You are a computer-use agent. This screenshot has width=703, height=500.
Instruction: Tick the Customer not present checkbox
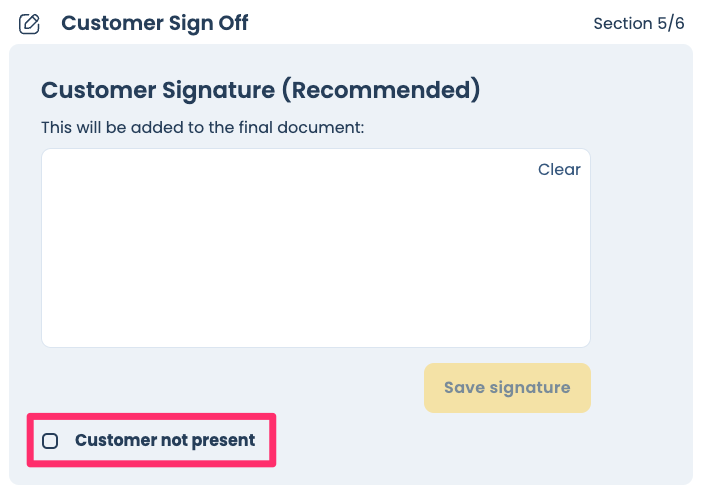pyautogui.click(x=50, y=440)
